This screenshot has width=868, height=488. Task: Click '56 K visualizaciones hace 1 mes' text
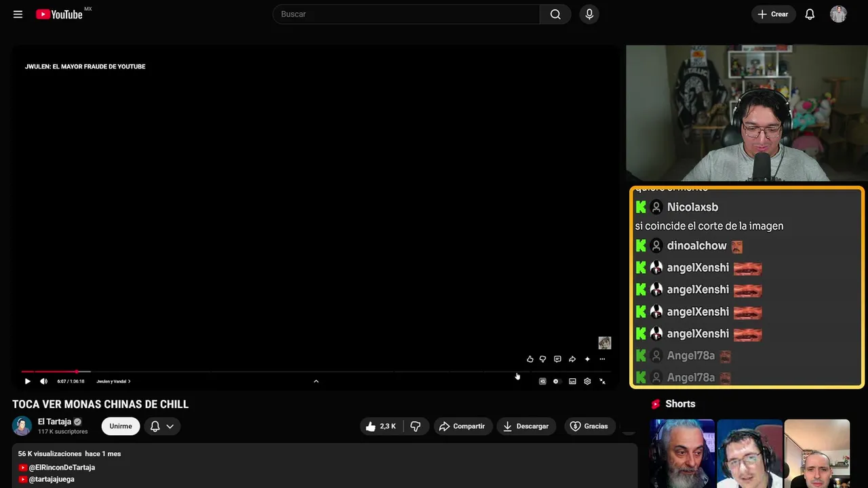coord(69,453)
